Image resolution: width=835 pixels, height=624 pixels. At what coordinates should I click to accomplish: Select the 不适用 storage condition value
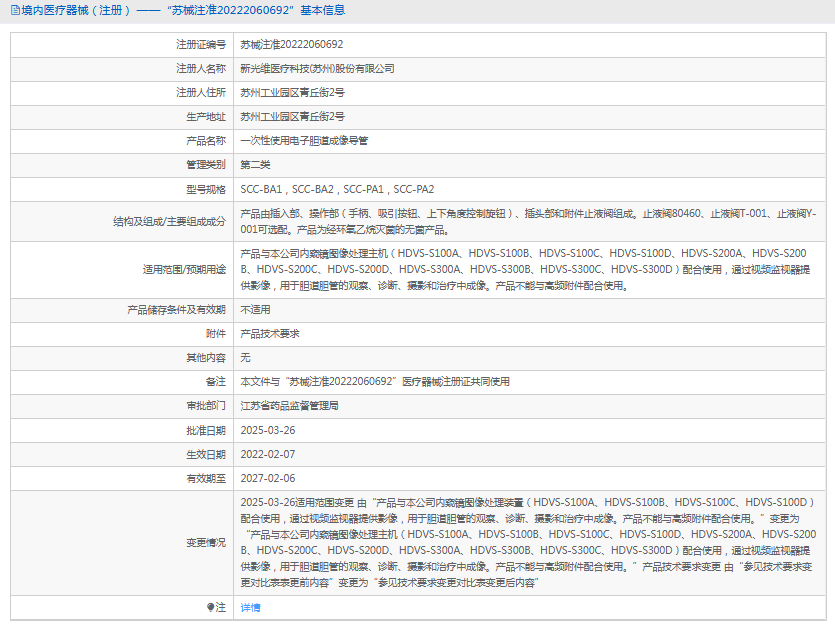point(255,309)
